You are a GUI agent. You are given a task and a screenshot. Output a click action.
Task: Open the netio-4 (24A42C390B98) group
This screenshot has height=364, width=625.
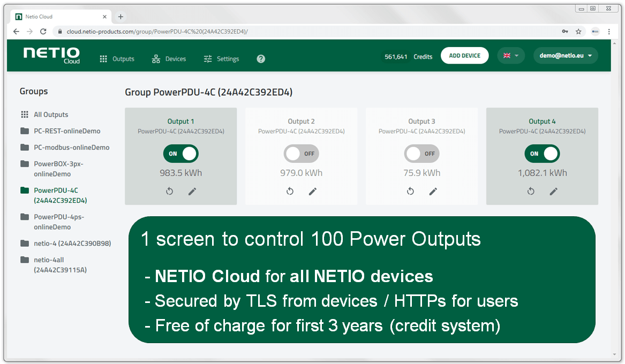(x=66, y=244)
